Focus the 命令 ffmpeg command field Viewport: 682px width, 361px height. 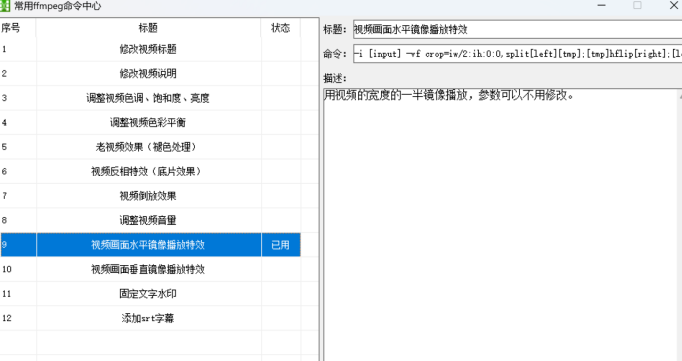[517, 53]
